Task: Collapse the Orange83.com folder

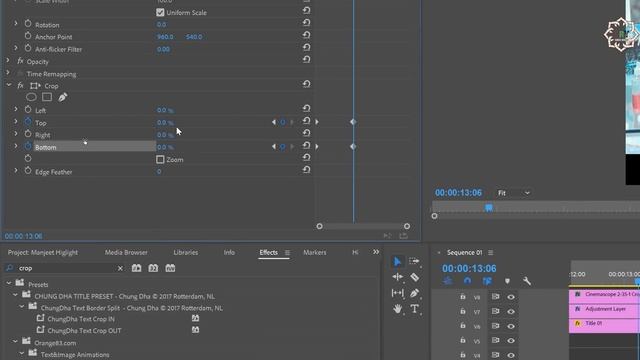Action: coord(15,341)
